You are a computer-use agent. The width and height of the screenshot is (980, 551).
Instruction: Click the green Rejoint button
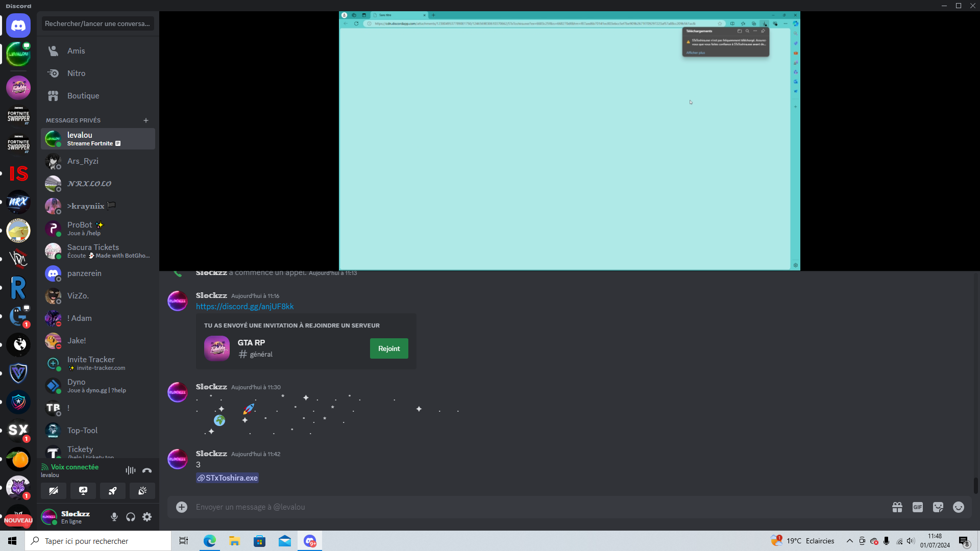tap(389, 348)
